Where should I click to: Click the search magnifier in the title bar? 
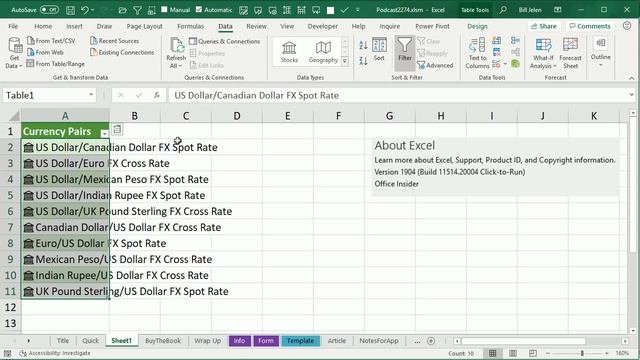tap(503, 9)
